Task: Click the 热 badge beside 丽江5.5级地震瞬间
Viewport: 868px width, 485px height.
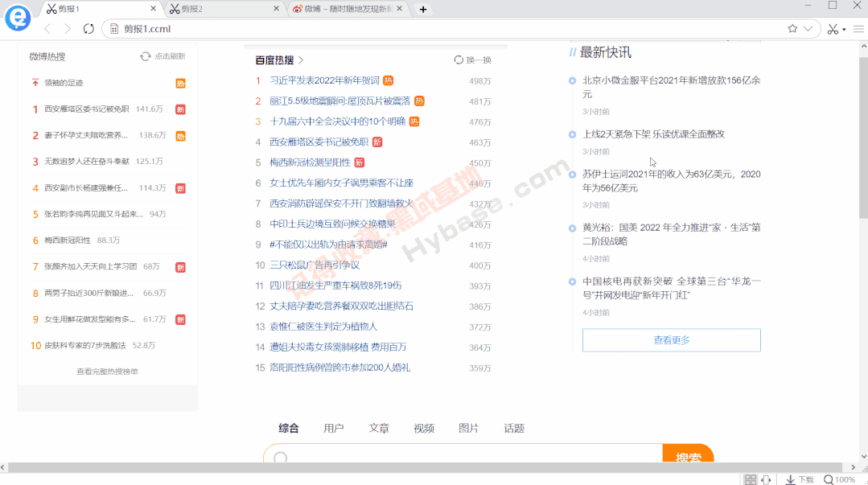Action: (419, 101)
